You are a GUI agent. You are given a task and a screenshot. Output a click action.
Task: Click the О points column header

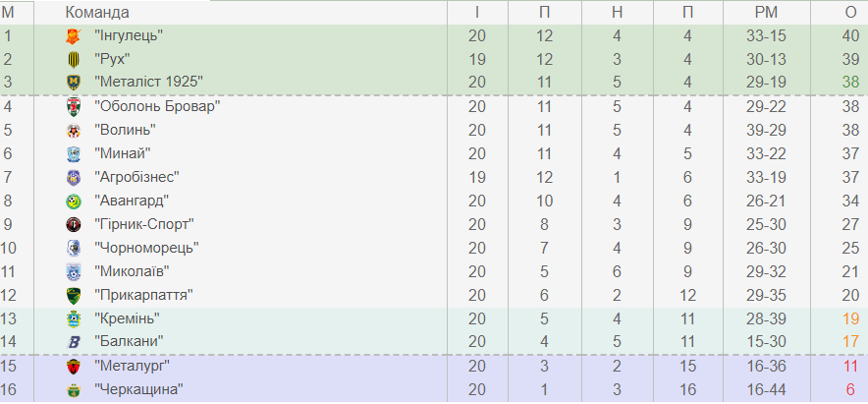[x=850, y=12]
